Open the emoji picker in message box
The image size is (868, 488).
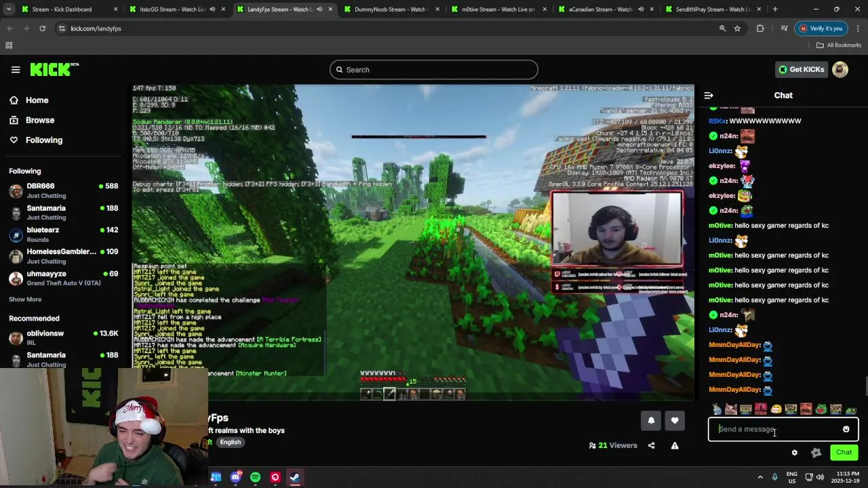click(846, 429)
